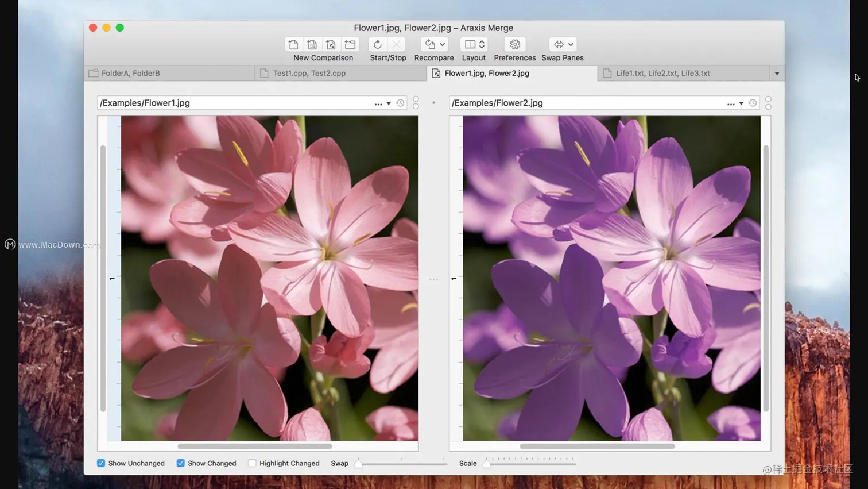Viewport: 868px width, 489px height.
Task: Create a new binary comparison
Action: point(312,44)
